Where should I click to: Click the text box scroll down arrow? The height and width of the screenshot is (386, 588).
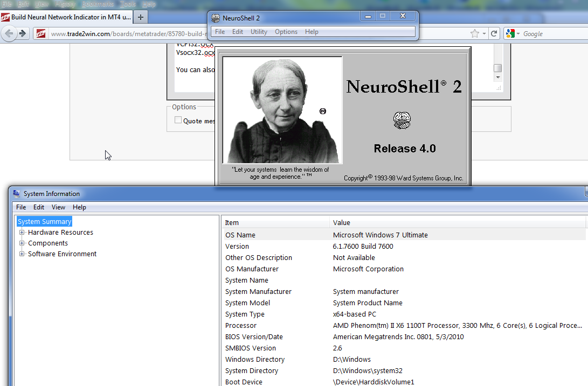point(498,78)
